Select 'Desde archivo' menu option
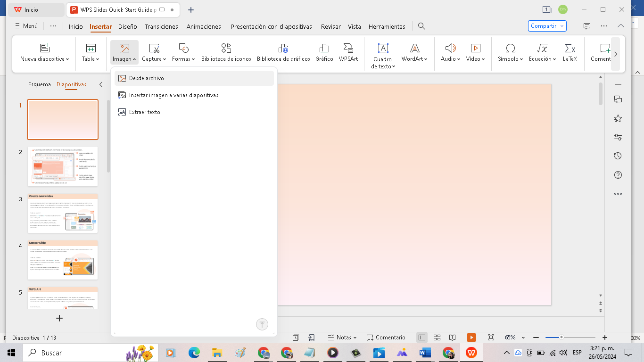 147,78
